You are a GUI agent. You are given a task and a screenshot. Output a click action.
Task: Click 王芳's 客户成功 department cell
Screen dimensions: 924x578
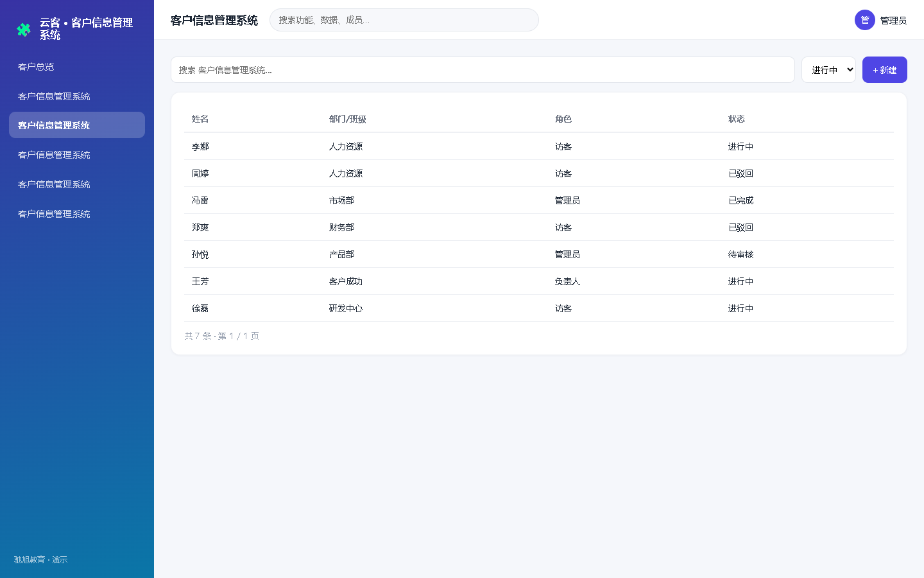point(346,281)
